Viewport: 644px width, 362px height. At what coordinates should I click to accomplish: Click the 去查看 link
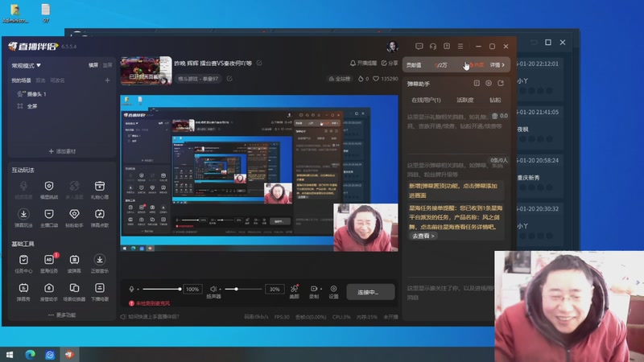pyautogui.click(x=423, y=236)
